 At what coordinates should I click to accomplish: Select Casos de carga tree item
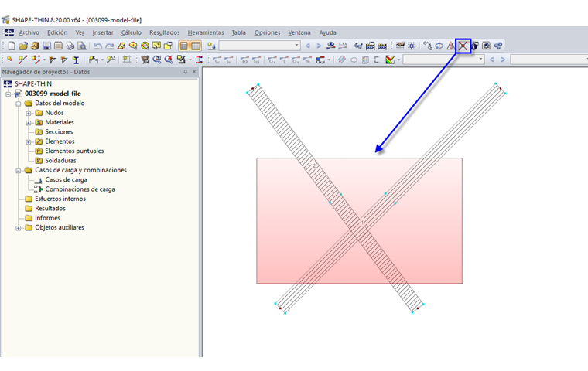coord(66,180)
